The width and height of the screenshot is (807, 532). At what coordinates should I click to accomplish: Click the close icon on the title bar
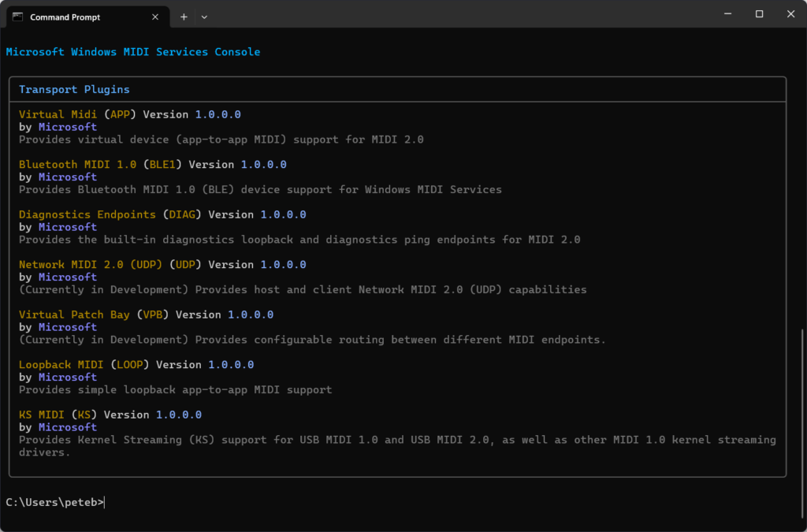pyautogui.click(x=790, y=13)
